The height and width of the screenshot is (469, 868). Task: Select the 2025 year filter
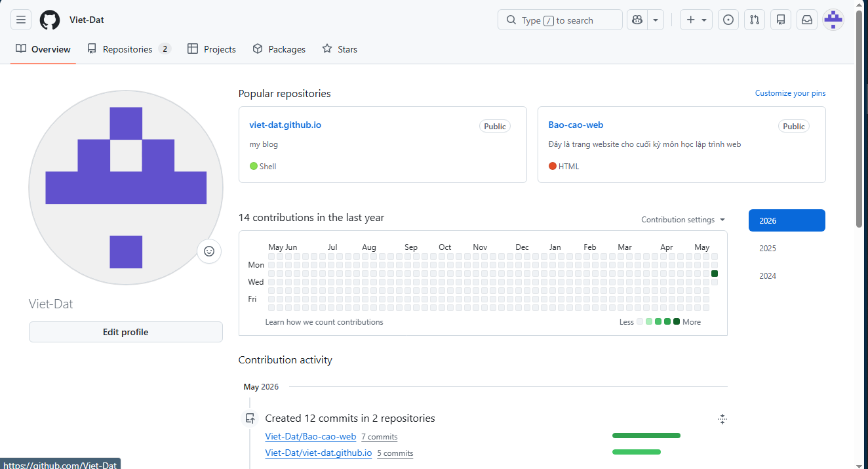787,248
